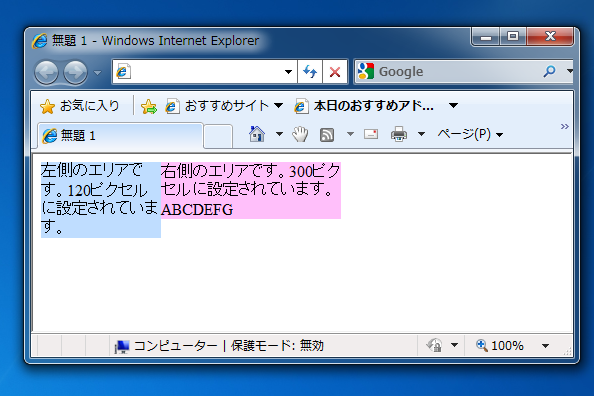Click the 100% zoom level button
Screen dimensions: 594x396
pyautogui.click(x=500, y=346)
